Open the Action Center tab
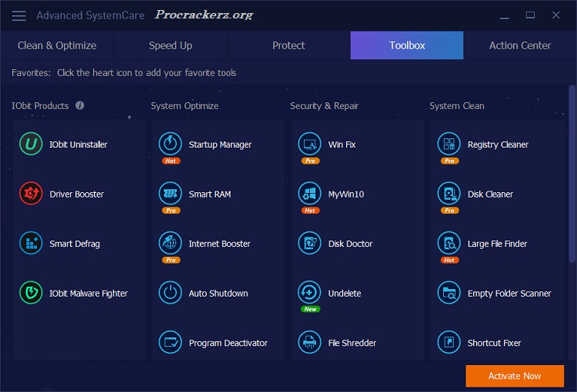The image size is (577, 392). click(520, 45)
